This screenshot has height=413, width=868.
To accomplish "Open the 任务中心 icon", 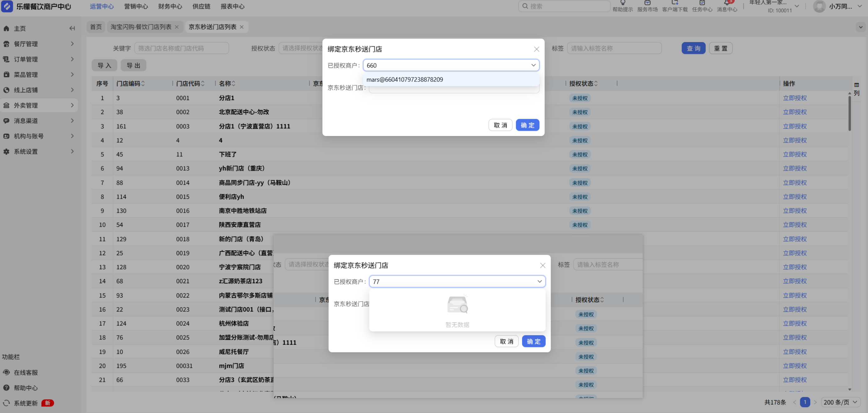I will tap(702, 3).
